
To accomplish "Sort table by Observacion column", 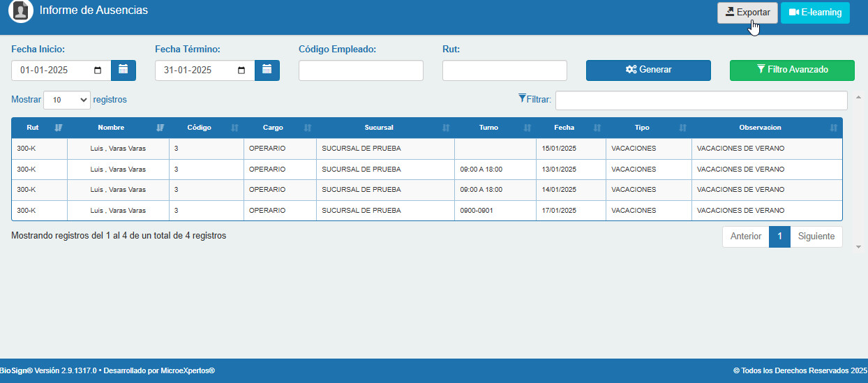I will [767, 128].
